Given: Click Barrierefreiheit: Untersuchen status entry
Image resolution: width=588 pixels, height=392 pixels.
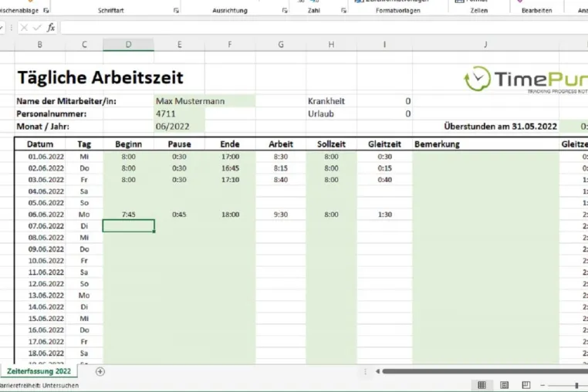Looking at the screenshot, I should [x=39, y=385].
